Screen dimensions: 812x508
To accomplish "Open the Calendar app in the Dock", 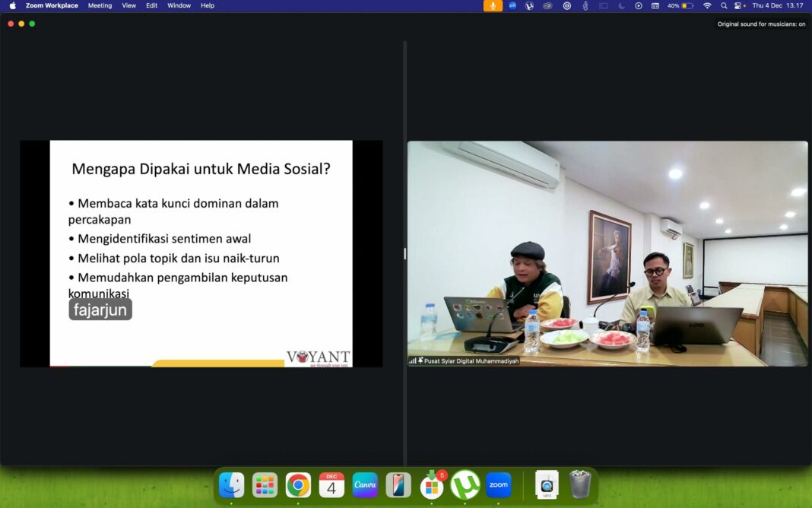I will click(x=331, y=484).
